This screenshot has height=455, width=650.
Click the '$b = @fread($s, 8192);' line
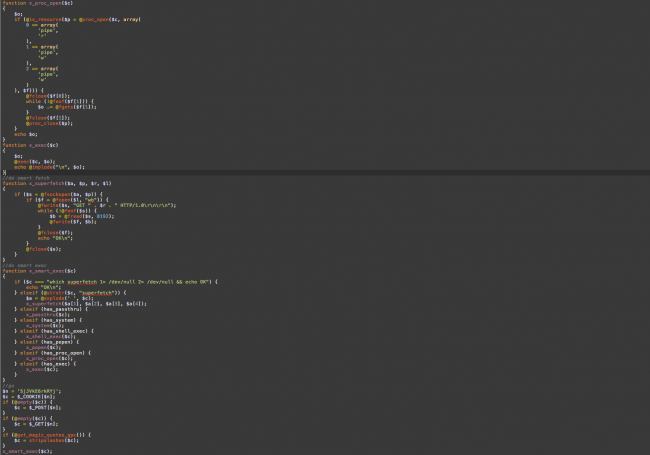[x=82, y=216]
